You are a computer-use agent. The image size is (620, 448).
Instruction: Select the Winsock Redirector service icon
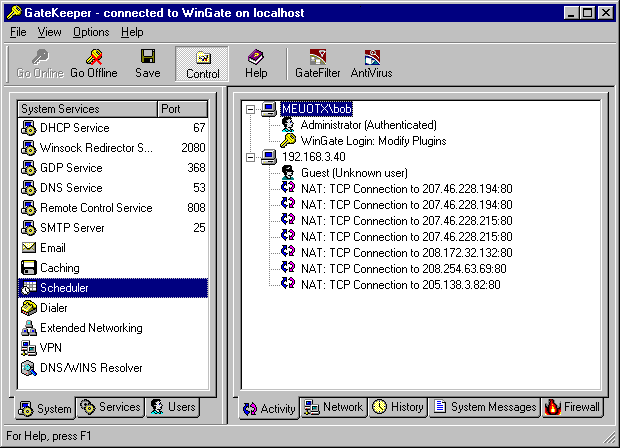tap(28, 148)
